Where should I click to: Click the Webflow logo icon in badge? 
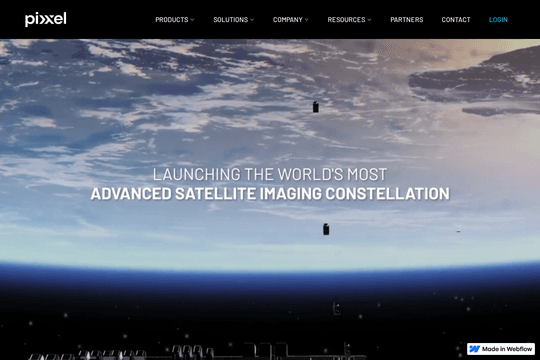(x=475, y=349)
